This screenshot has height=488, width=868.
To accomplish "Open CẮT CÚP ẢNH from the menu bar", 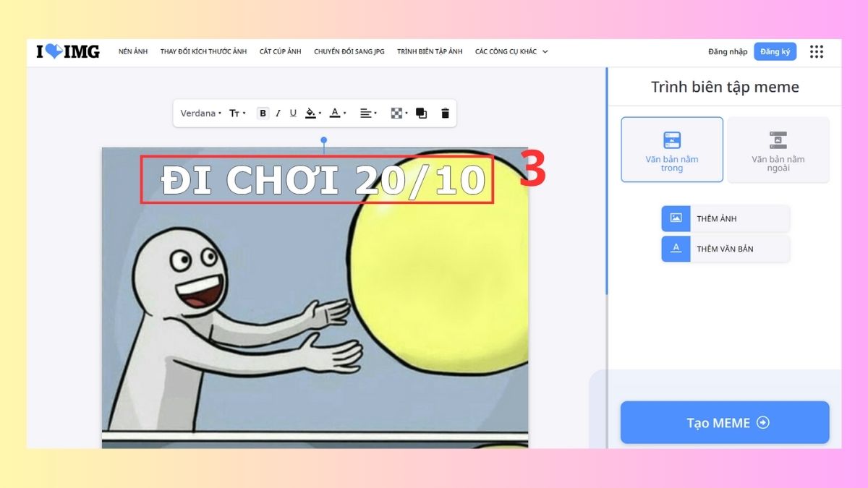I will pyautogui.click(x=281, y=51).
